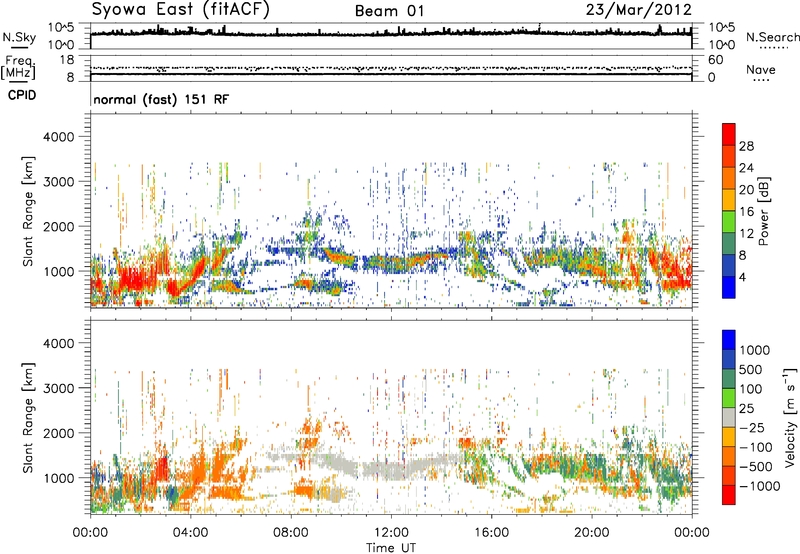
Task: Click the '500' velocity colorbar value
Action: tap(750, 369)
